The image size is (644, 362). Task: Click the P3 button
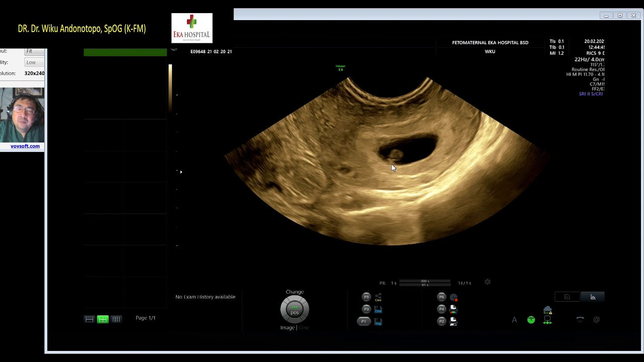point(366,309)
